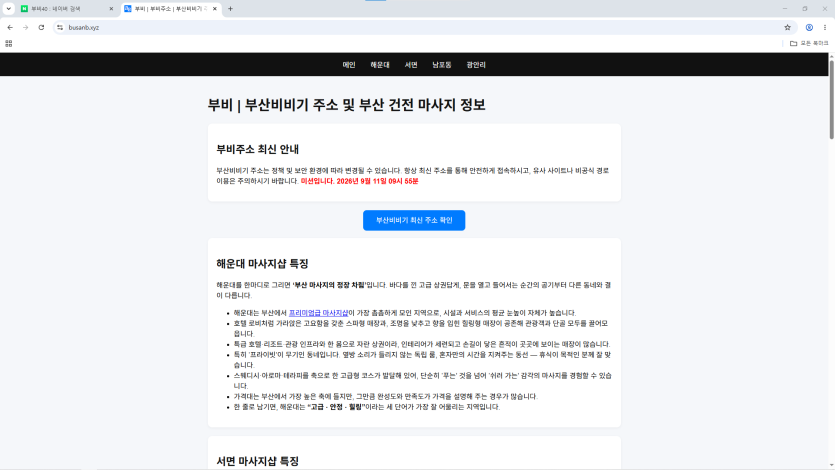Reload the busanb.xyz page

(41, 28)
